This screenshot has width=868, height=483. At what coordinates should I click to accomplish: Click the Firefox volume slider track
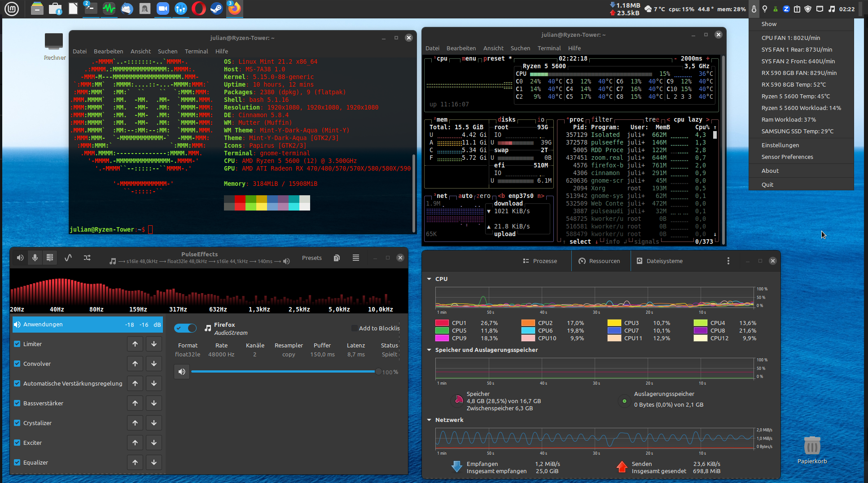(283, 372)
